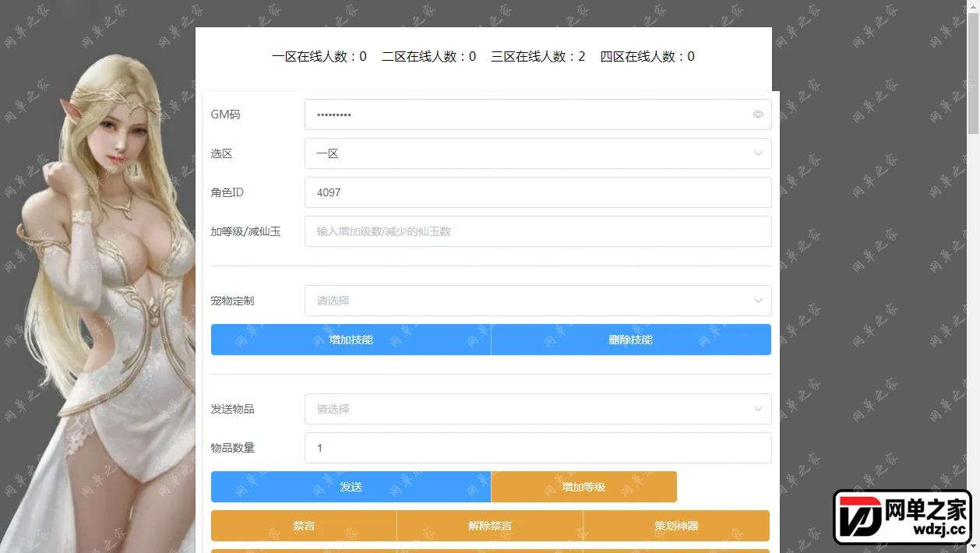Click the 加等级/减仙玉 input field
The width and height of the screenshot is (980, 553).
(x=538, y=231)
